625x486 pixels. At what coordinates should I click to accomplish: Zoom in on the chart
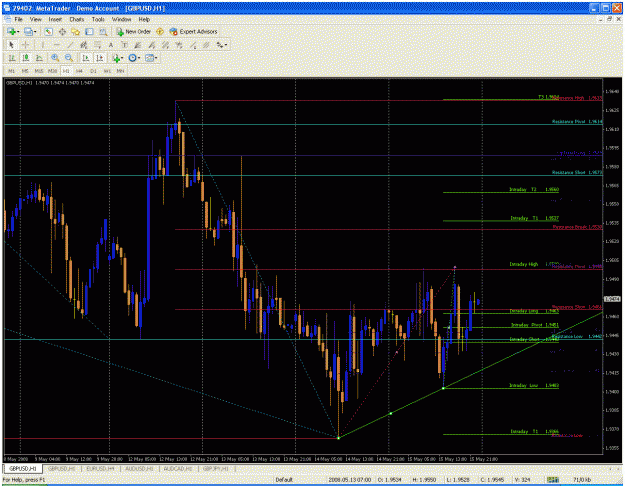tap(55, 58)
